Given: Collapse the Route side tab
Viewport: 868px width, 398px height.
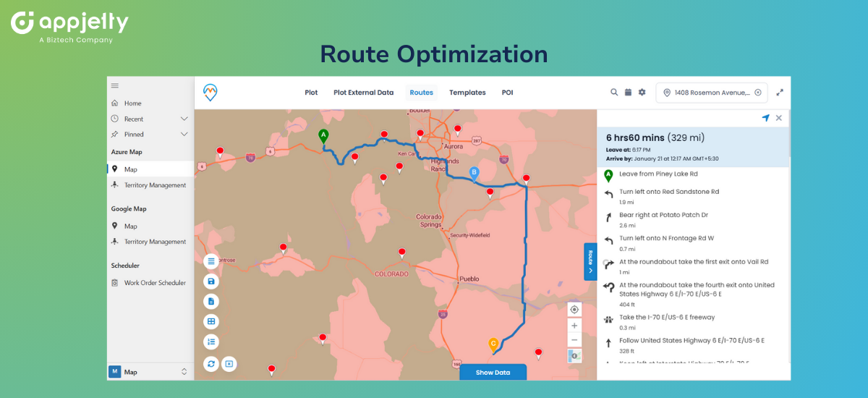Looking at the screenshot, I should (590, 261).
